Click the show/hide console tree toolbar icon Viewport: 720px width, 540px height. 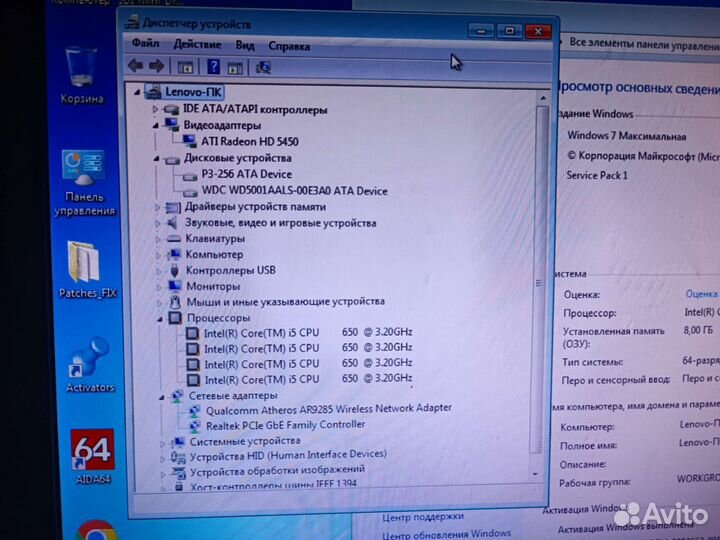click(186, 68)
